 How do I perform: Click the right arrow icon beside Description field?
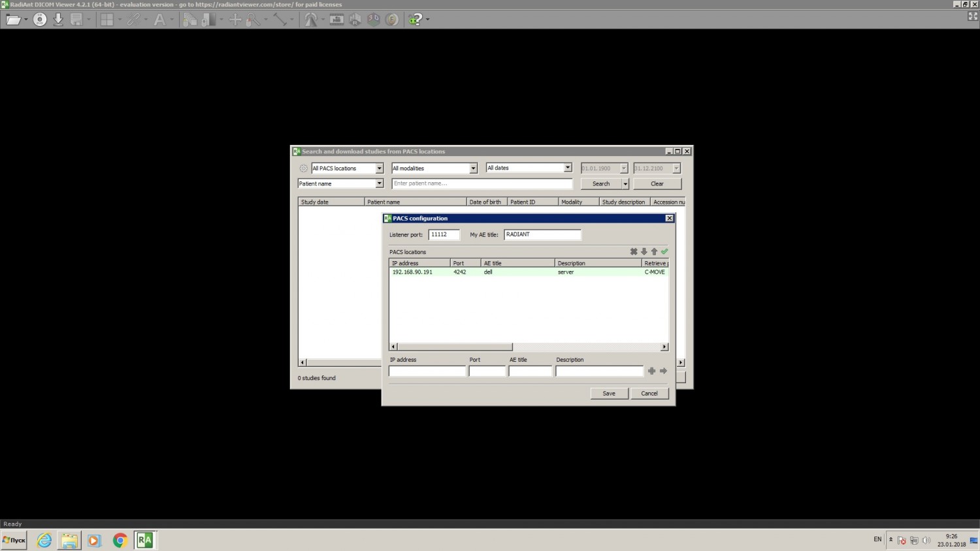pos(663,371)
